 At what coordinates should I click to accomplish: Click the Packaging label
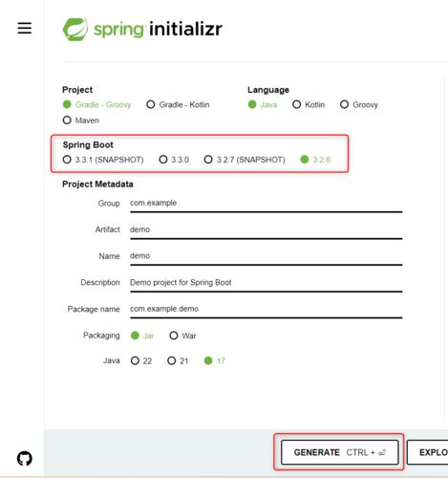tap(101, 336)
